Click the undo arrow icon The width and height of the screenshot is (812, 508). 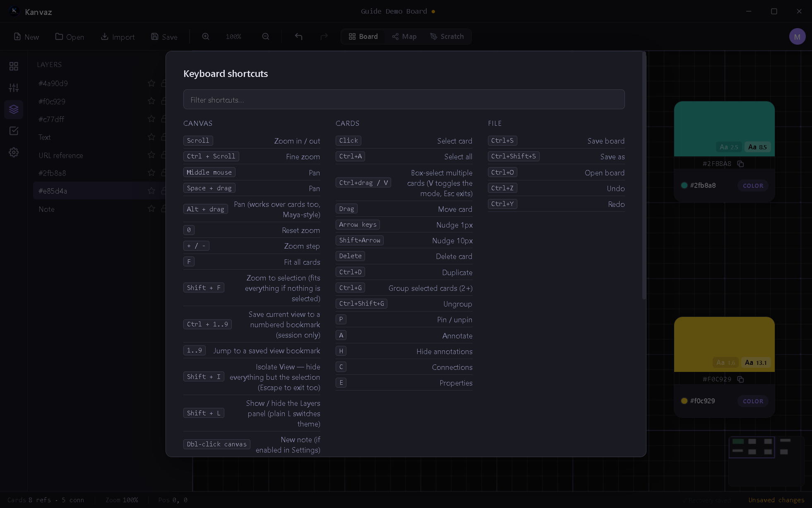298,36
